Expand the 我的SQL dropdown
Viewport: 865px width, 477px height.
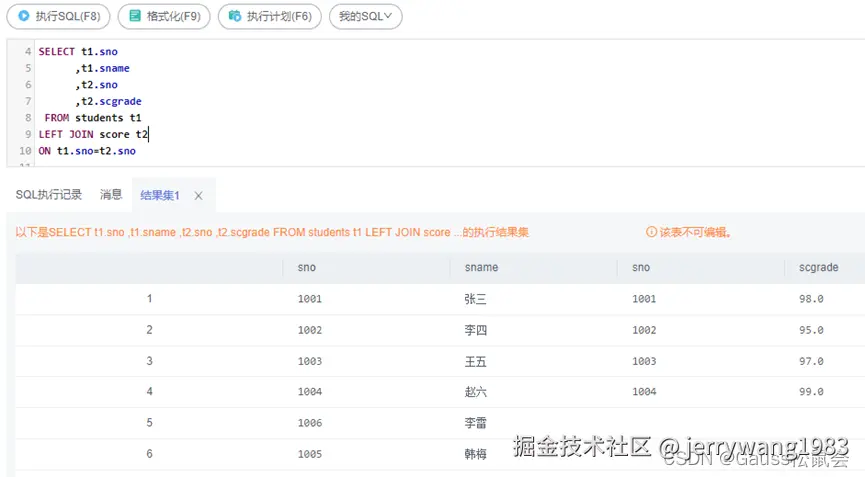pyautogui.click(x=365, y=16)
